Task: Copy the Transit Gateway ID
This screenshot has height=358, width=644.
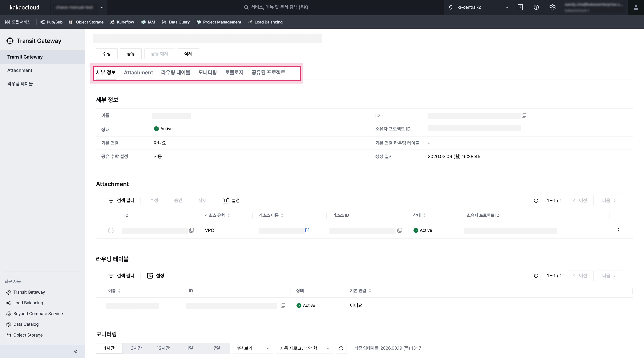Action: coord(524,115)
